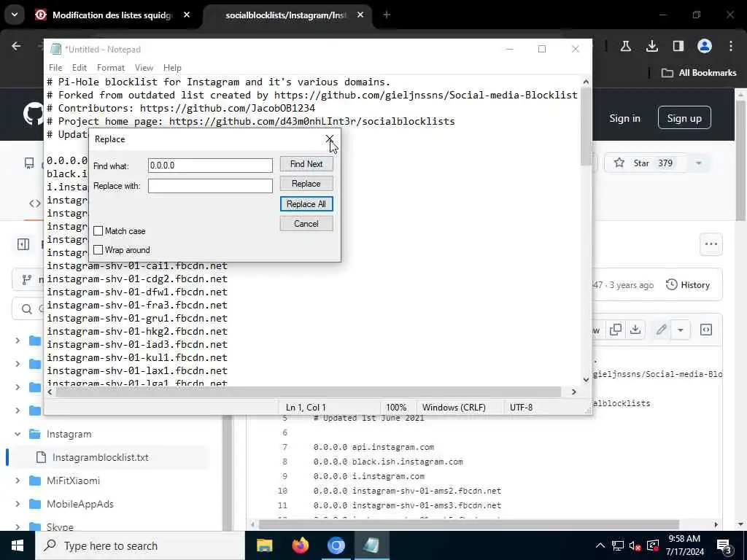Viewport: 747px width, 560px height.
Task: Close the Replace dialog with X
Action: 329,139
